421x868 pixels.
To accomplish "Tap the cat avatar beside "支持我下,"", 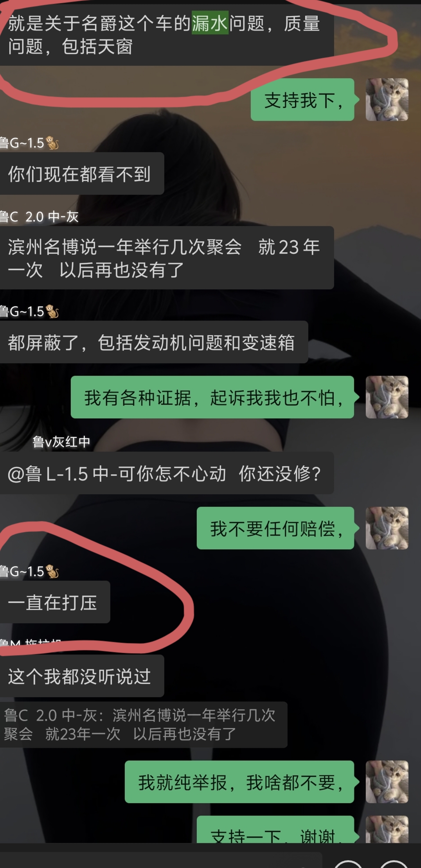I will tap(387, 99).
